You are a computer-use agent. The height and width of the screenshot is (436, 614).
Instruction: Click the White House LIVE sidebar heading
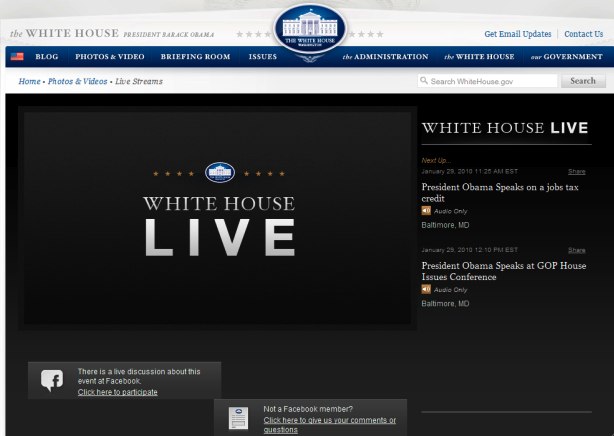[x=505, y=128]
